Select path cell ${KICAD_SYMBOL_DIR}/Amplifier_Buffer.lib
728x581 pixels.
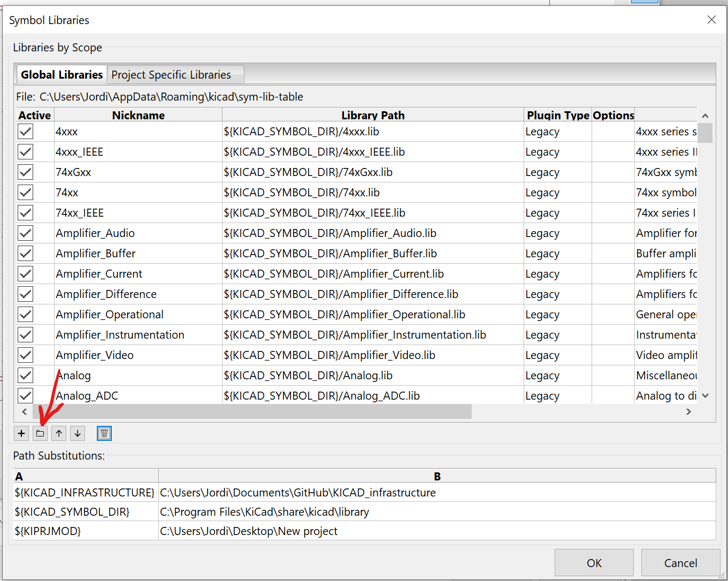tap(373, 254)
